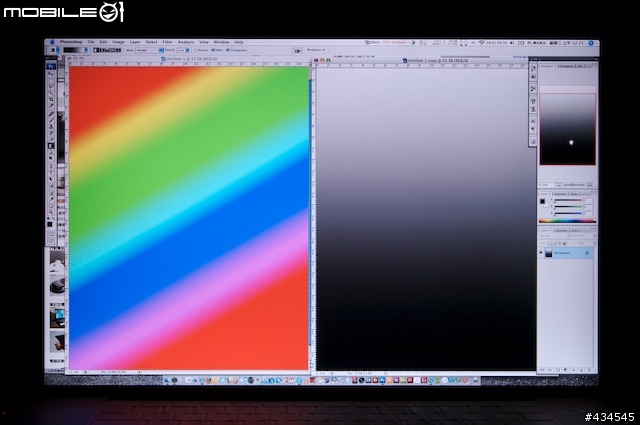Image resolution: width=640 pixels, height=425 pixels.
Task: Open the Character panel icon
Action: click(x=533, y=121)
